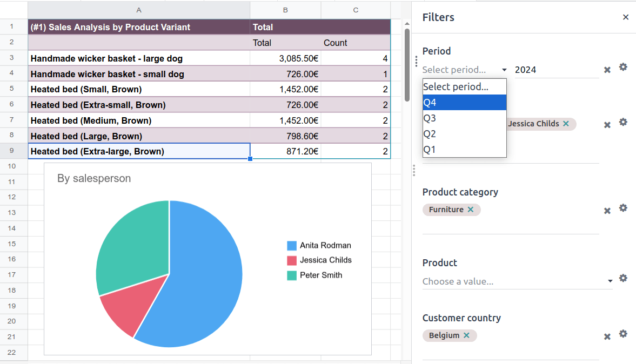This screenshot has height=364, width=636.
Task: Open the Product filter settings gear
Action: [623, 278]
